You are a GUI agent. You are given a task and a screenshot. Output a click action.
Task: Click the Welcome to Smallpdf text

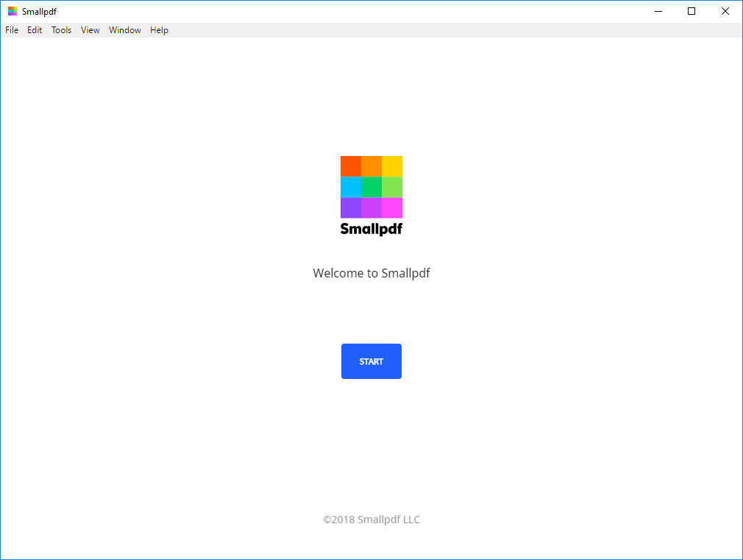pyautogui.click(x=371, y=273)
